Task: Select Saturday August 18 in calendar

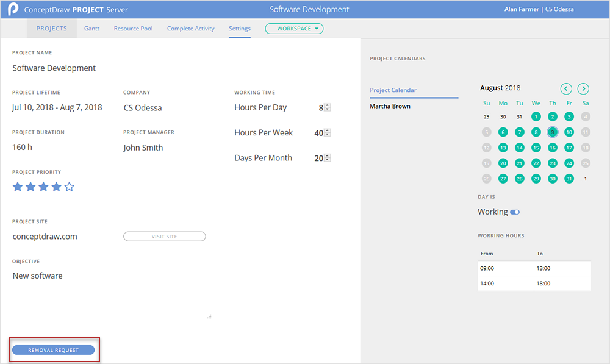Action: pos(586,148)
